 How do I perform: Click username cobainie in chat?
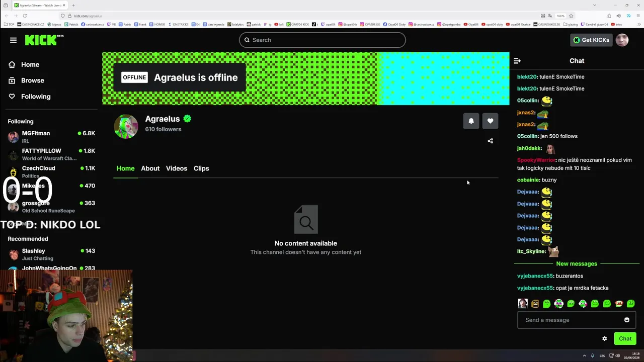(x=528, y=180)
